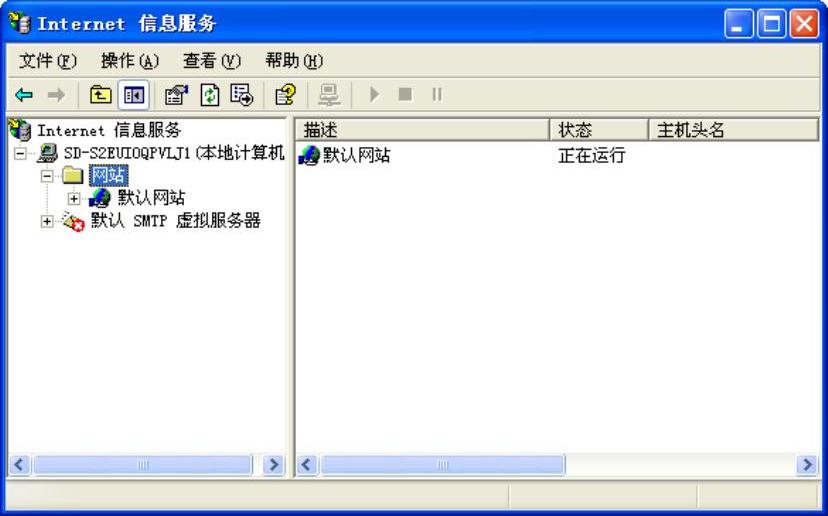Collapse the SD-S2EUIOQPVLJ1 computer node
Screen dimensions: 828x516
click(x=20, y=154)
